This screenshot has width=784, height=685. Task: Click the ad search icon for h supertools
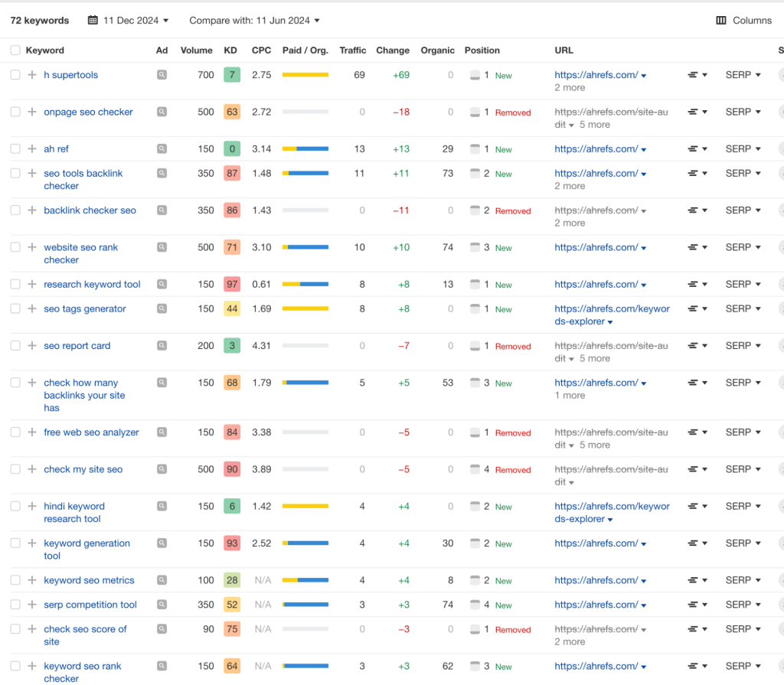click(162, 74)
